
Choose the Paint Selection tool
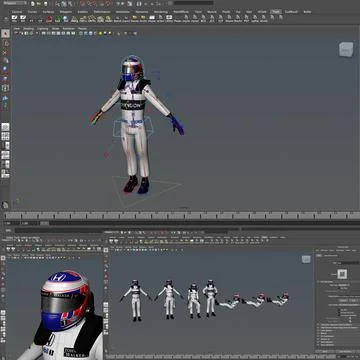tap(5, 52)
